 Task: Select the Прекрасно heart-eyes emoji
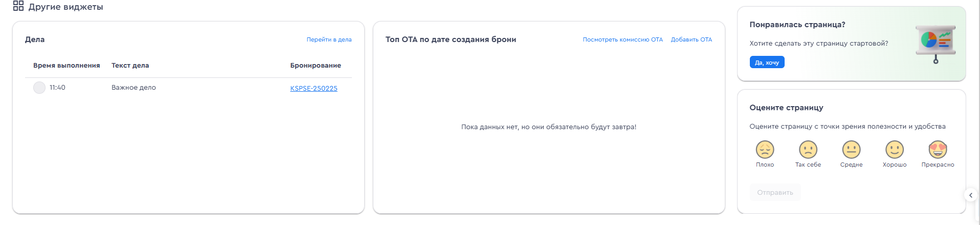pos(938,150)
